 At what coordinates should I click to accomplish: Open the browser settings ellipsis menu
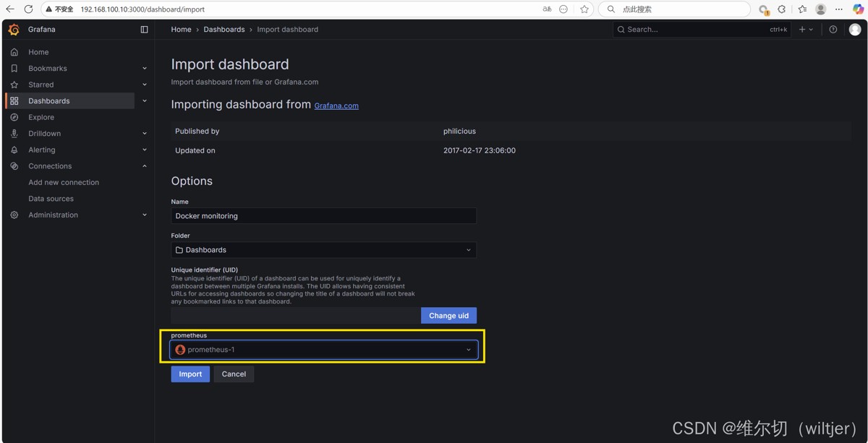(x=839, y=9)
